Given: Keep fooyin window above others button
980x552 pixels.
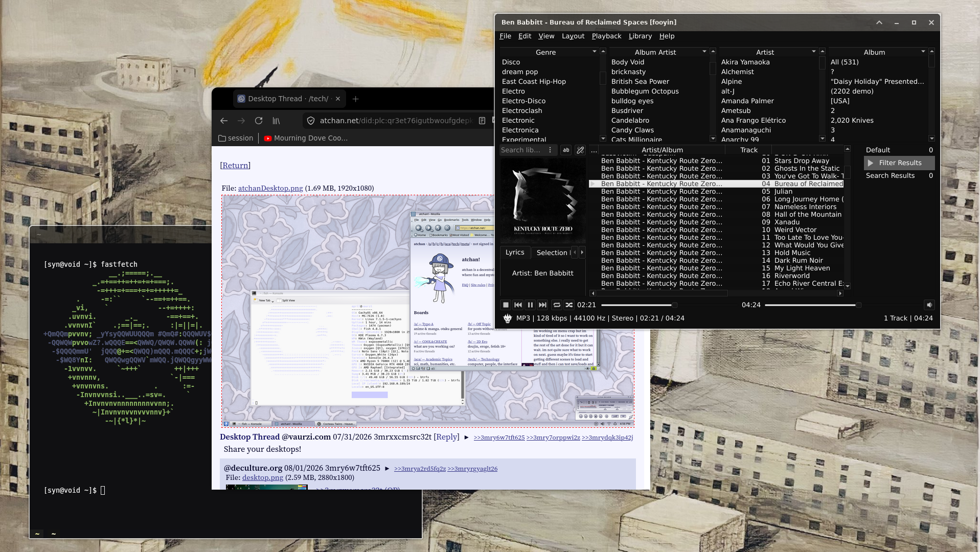Looking at the screenshot, I should coord(879,22).
